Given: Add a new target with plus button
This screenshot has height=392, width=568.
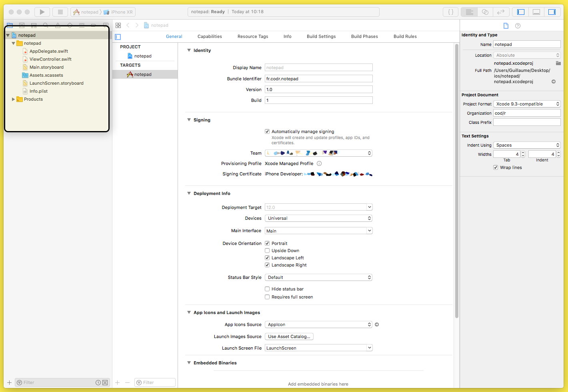Looking at the screenshot, I should [118, 382].
